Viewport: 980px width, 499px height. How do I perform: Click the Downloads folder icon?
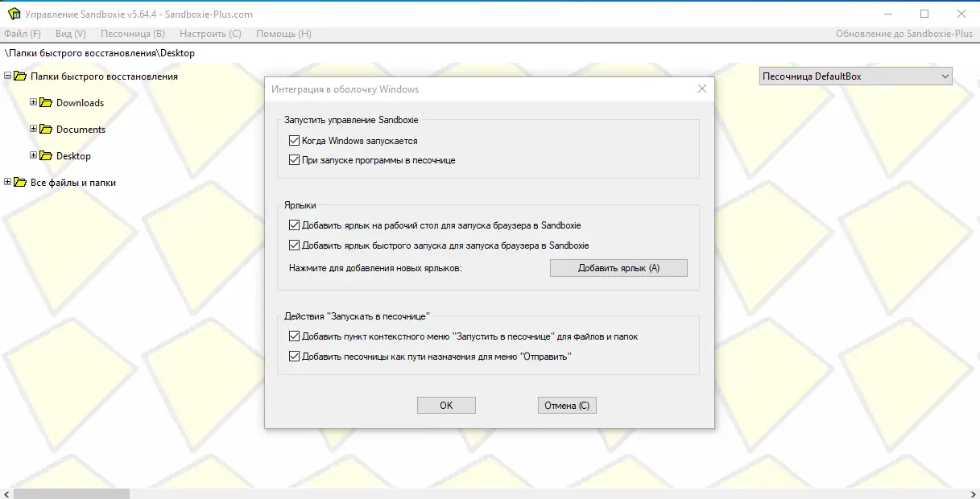tap(46, 103)
